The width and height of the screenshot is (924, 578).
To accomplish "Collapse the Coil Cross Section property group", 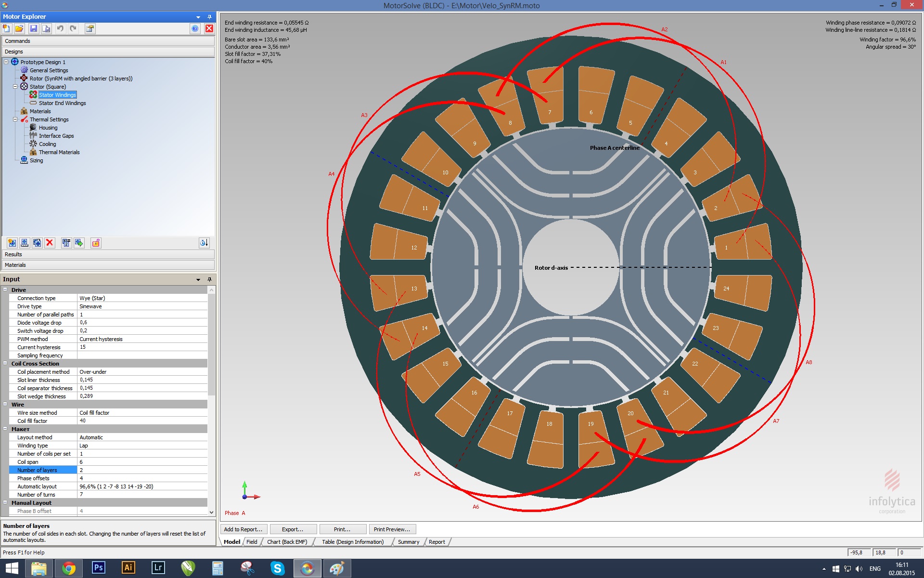I will tap(5, 364).
